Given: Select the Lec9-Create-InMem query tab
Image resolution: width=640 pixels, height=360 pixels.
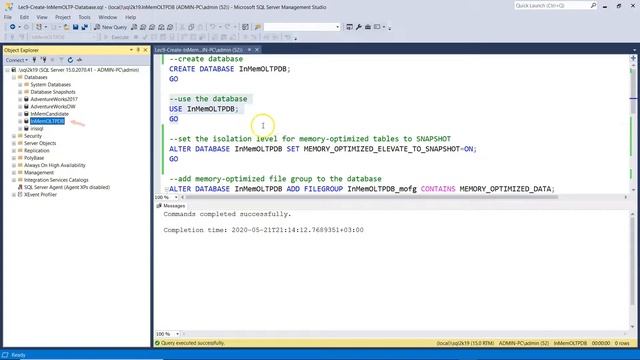Looking at the screenshot, I should [x=199, y=50].
